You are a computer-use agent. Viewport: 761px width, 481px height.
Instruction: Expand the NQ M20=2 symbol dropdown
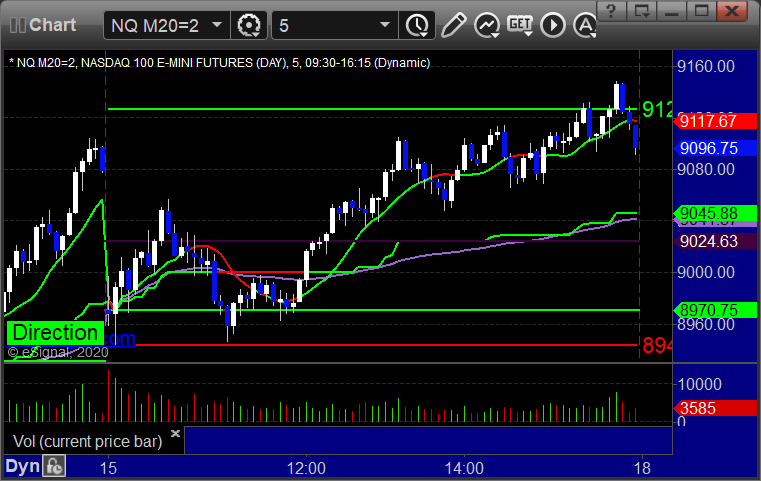(x=217, y=25)
